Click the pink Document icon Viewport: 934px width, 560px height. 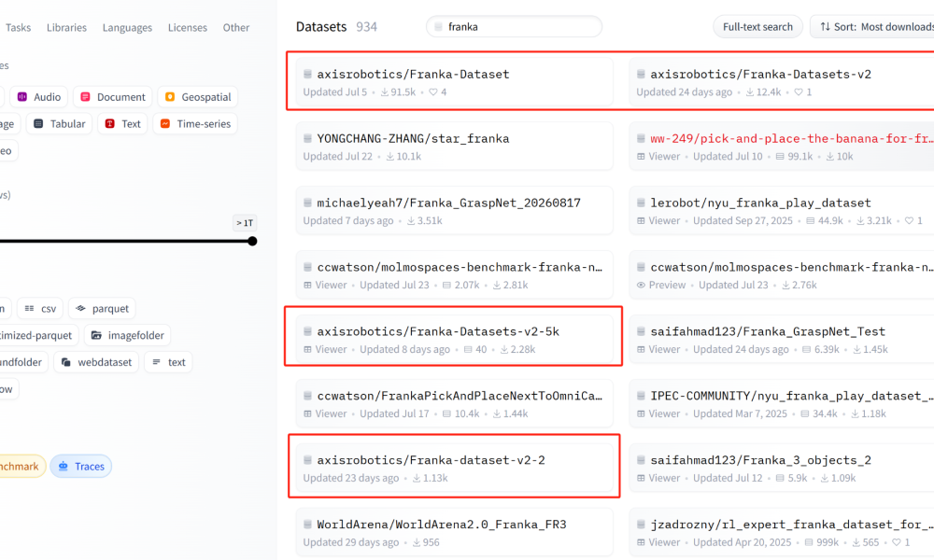[x=85, y=97]
